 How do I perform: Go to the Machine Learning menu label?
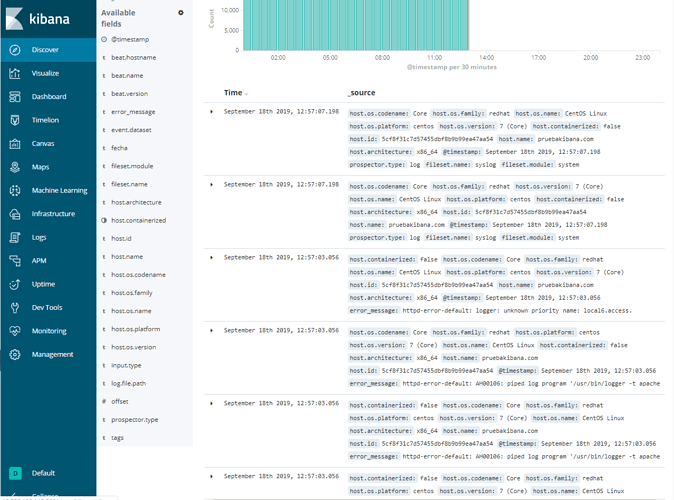[x=60, y=190]
